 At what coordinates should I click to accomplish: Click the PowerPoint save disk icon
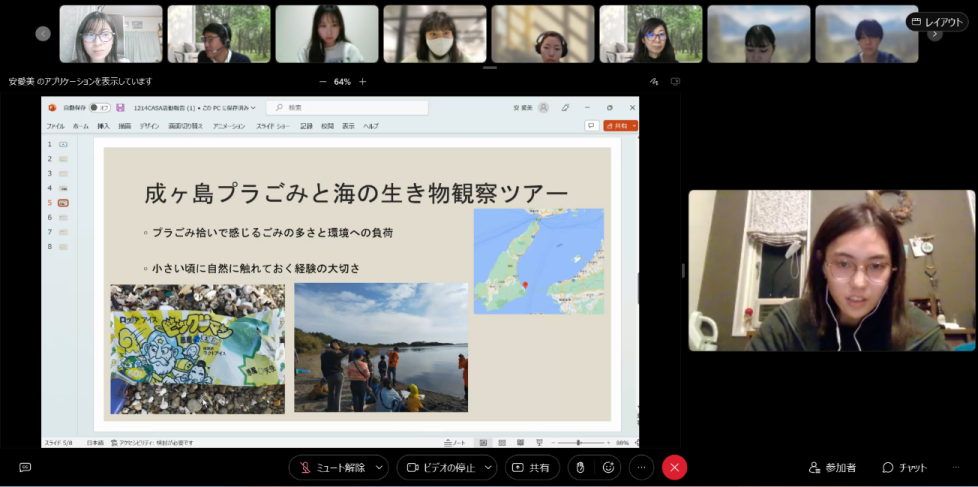(120, 107)
